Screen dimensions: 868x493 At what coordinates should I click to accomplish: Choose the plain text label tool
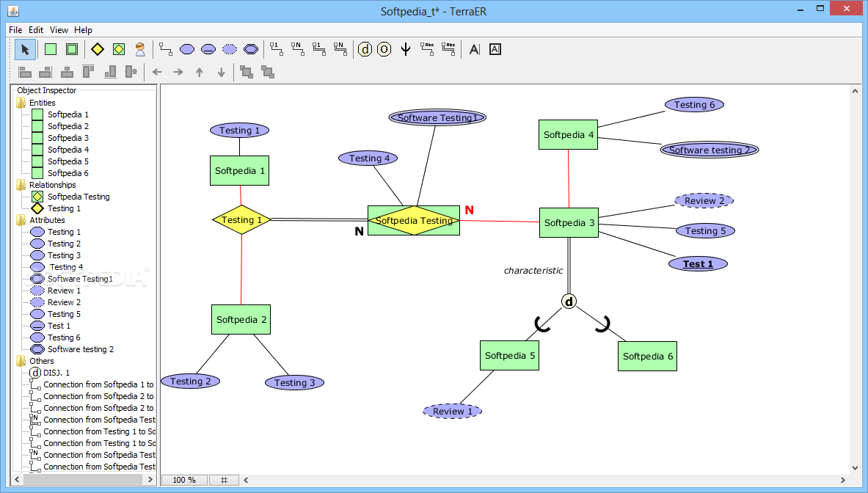click(475, 49)
